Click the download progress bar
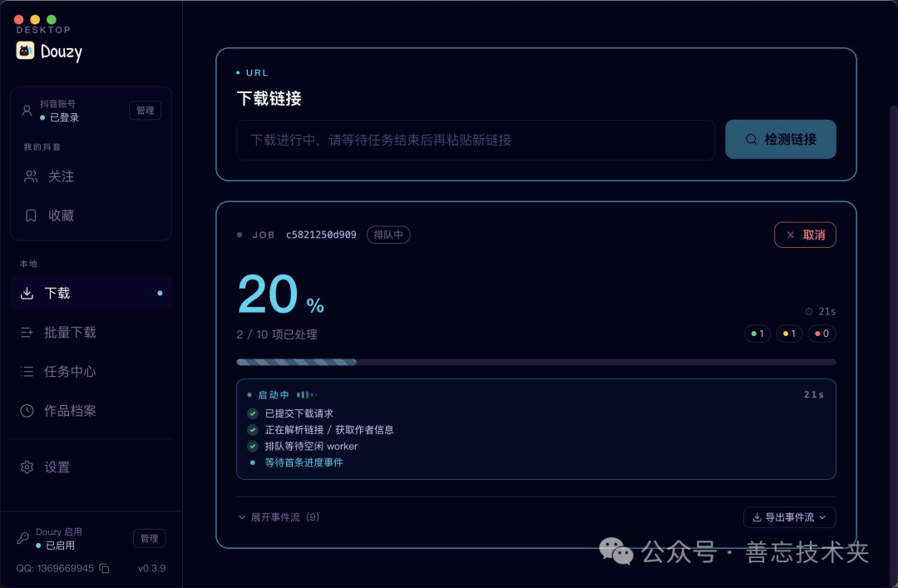Screen dimensions: 898x588 [536, 363]
